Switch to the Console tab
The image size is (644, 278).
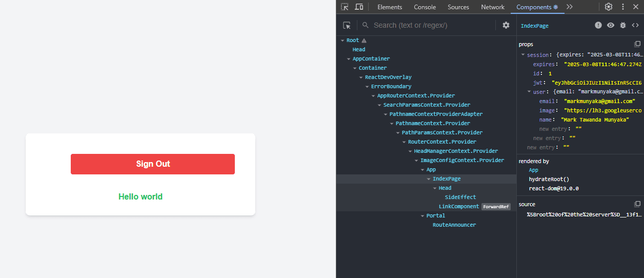(x=425, y=7)
